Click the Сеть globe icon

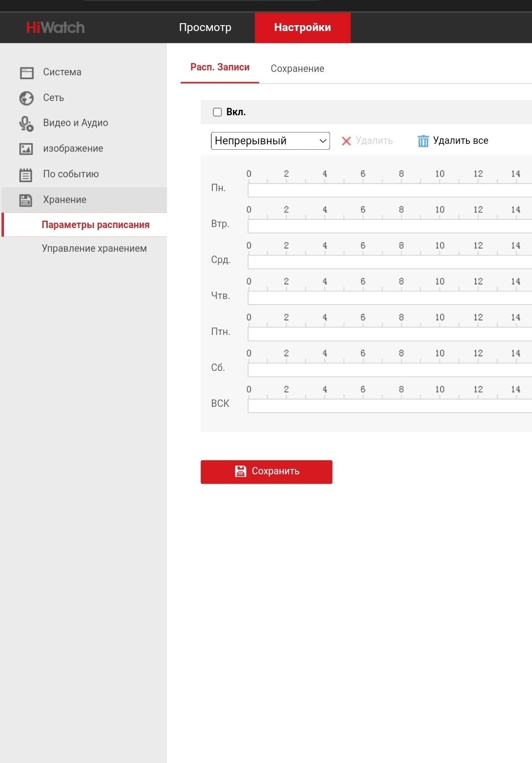click(27, 98)
